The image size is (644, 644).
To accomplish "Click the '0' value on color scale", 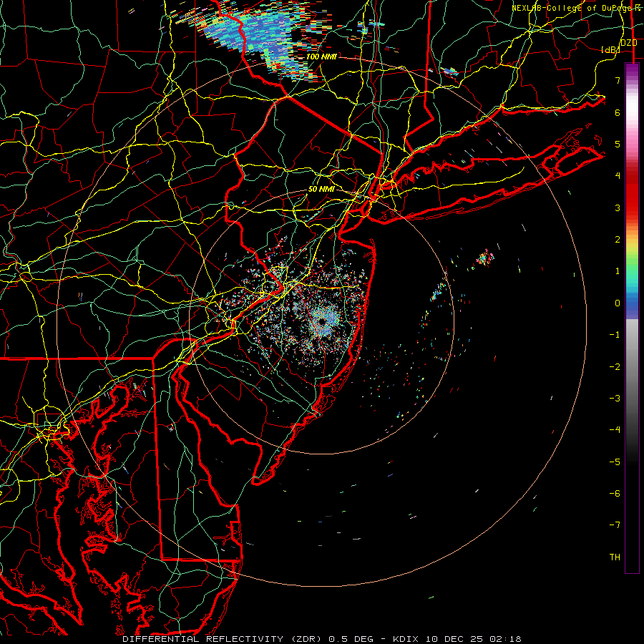I will [618, 303].
